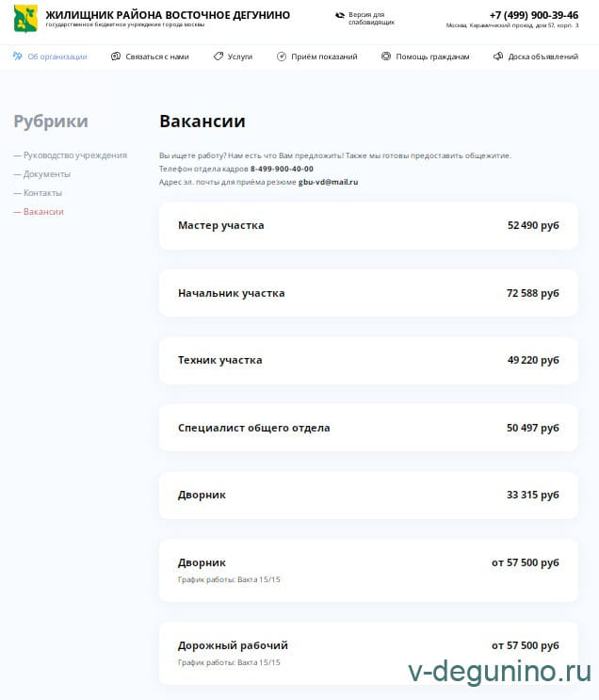Click the tag icon beside Услуги
Screen dimensions: 599x700
(219, 57)
